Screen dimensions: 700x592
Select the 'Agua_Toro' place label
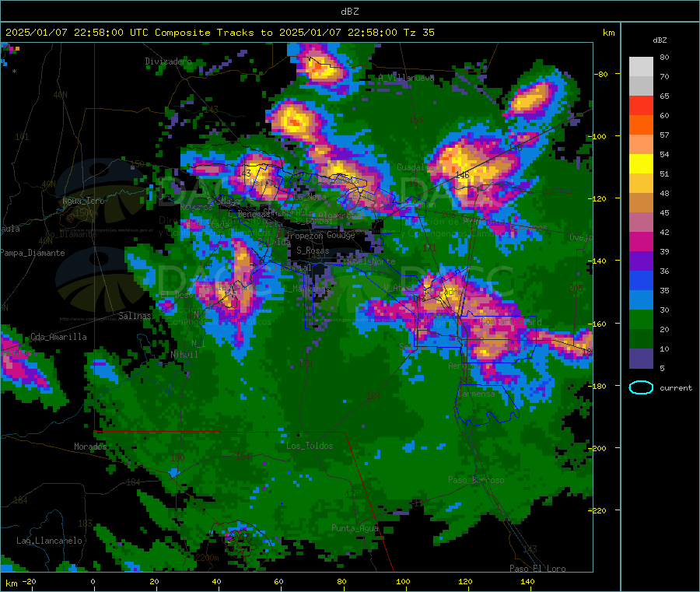(x=83, y=201)
